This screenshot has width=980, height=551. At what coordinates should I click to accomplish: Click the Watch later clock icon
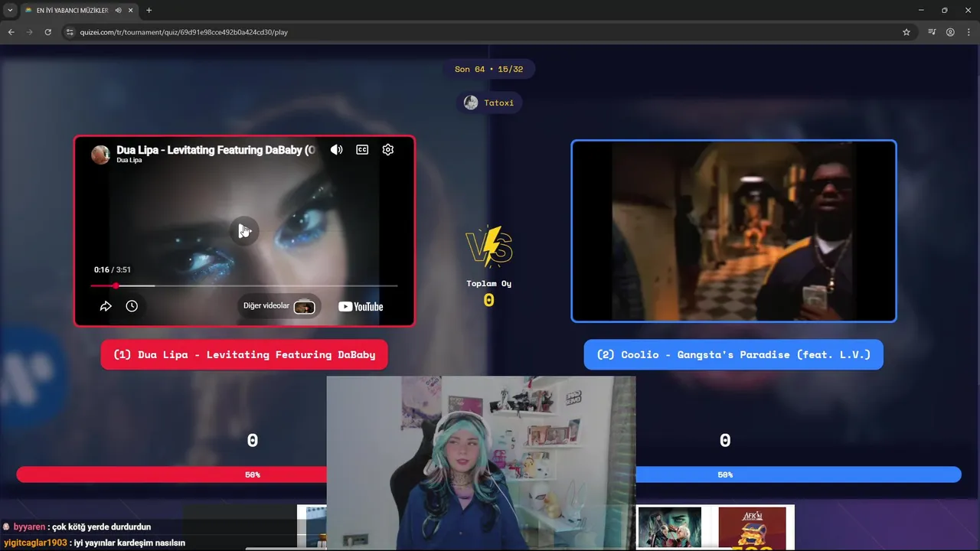tap(132, 306)
